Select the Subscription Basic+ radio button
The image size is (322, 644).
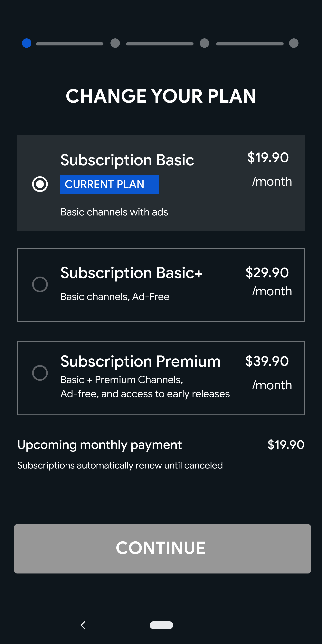(40, 284)
